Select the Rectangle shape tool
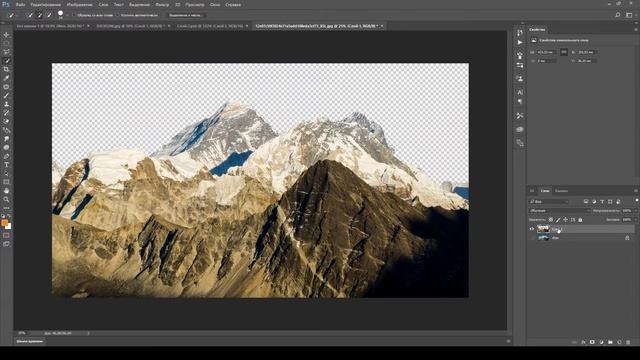Screen dimensions: 640x360 coord(6,182)
